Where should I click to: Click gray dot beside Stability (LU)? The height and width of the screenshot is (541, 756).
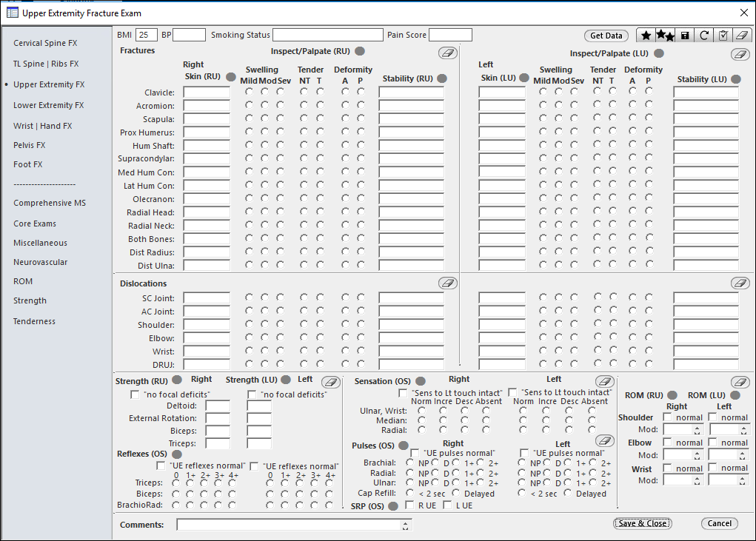[x=736, y=79]
